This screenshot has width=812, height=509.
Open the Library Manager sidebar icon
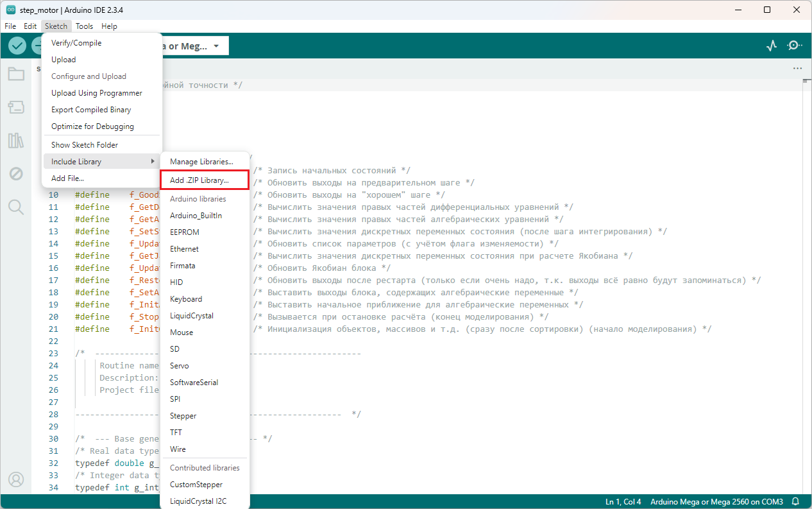(x=16, y=141)
